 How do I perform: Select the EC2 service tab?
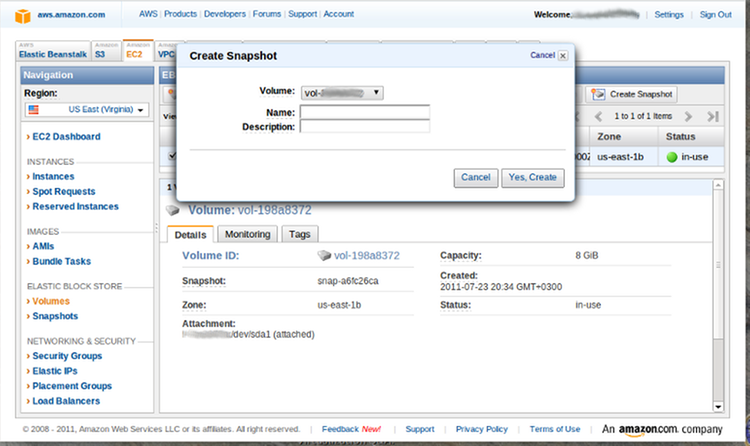(138, 50)
